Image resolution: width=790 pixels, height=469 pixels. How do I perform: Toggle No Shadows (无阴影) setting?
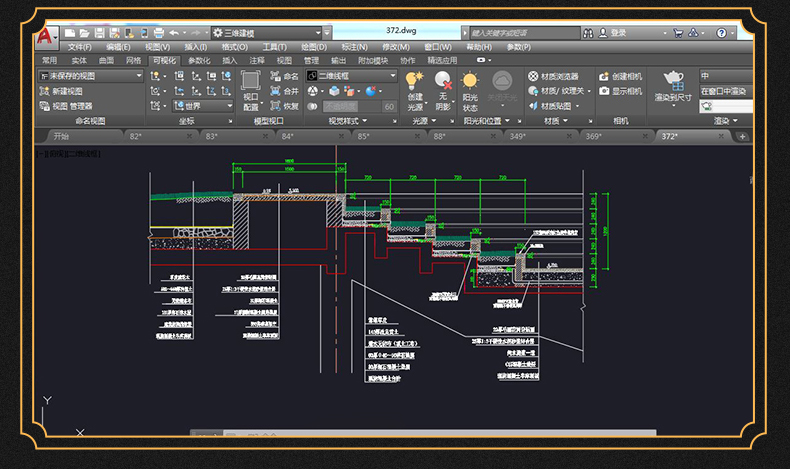click(x=442, y=82)
